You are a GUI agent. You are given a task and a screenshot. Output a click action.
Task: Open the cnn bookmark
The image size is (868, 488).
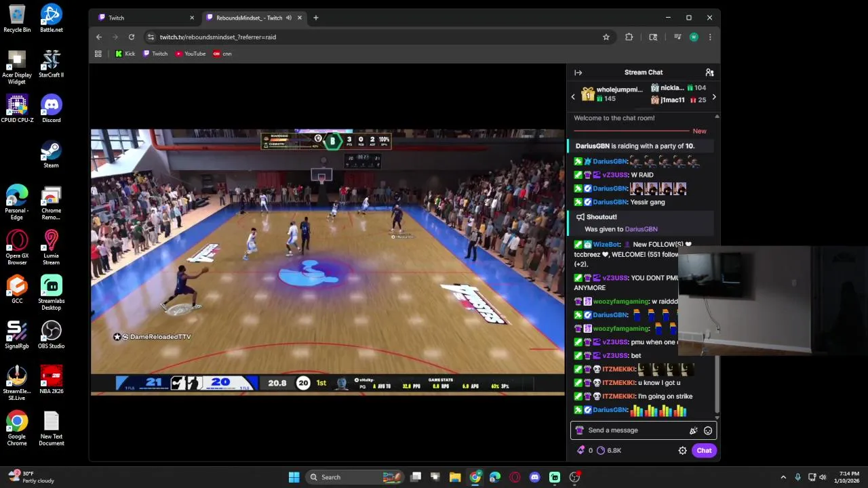click(222, 54)
